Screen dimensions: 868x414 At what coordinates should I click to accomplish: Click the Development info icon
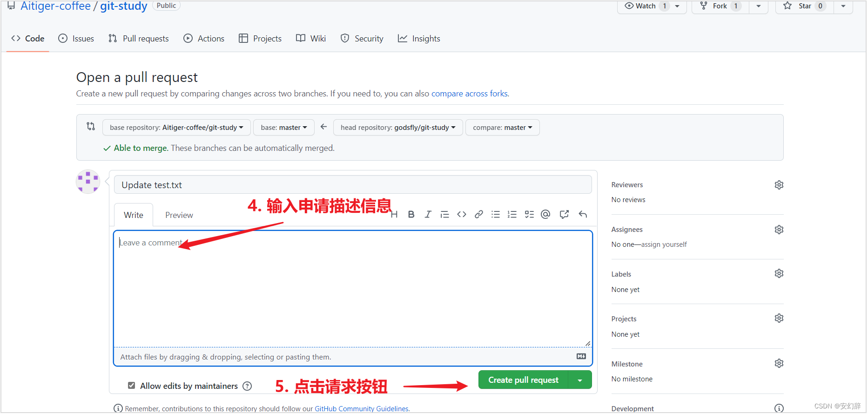coord(779,408)
